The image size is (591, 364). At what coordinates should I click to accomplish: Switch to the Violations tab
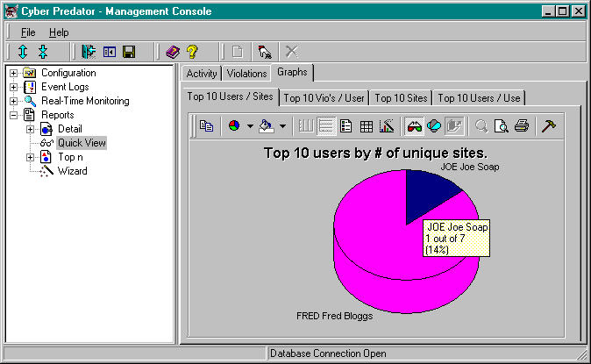(246, 74)
